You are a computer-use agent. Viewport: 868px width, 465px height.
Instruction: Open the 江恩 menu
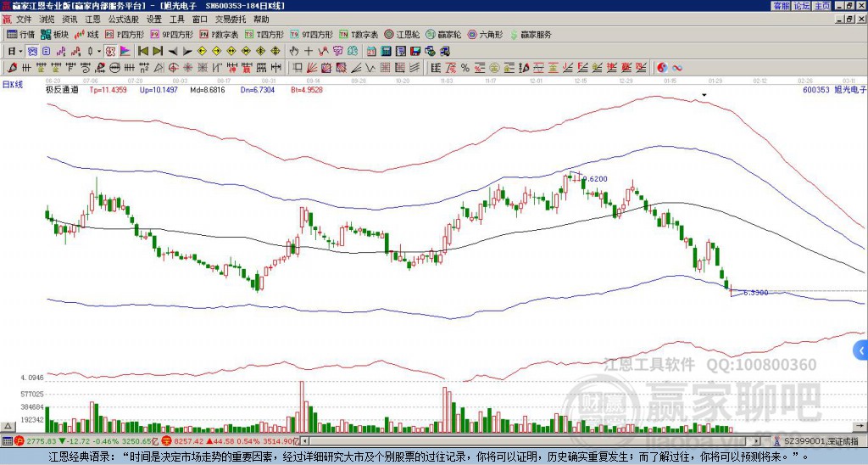tap(92, 20)
